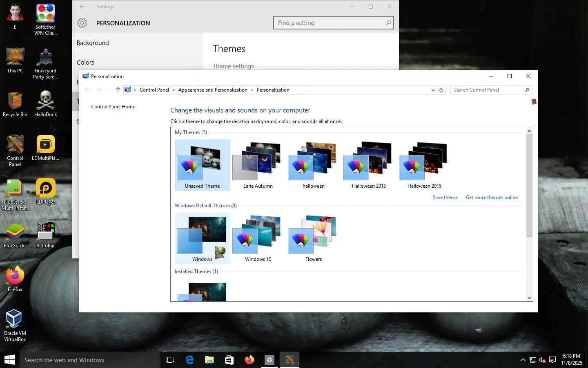Expand the chevron after Appearance and Personalization
This screenshot has height=368, width=588.
click(252, 90)
